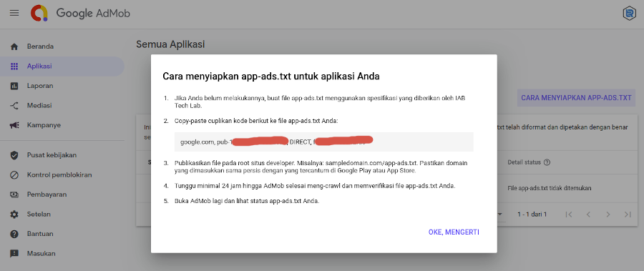
Task: Open the account avatar in header
Action: [629, 13]
